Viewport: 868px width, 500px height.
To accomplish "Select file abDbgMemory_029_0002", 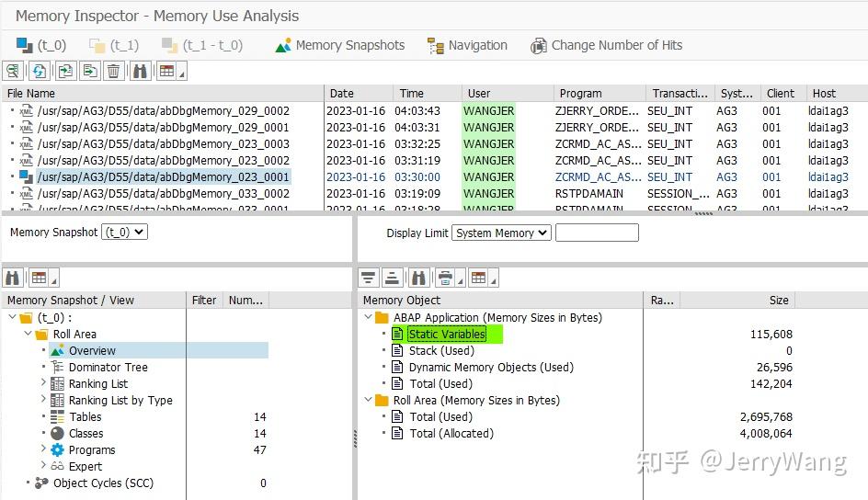I will [164, 110].
